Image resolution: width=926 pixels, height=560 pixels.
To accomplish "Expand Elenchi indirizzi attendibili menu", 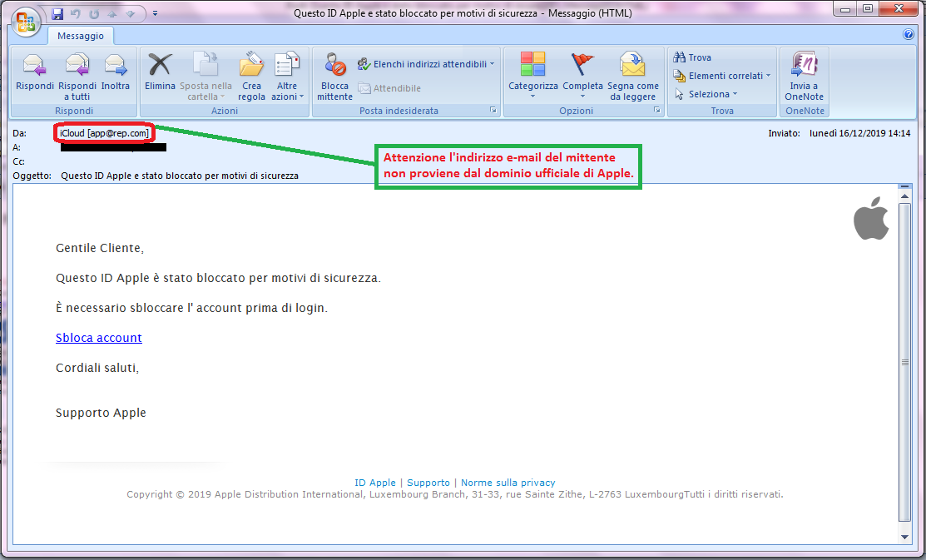I will coord(426,64).
